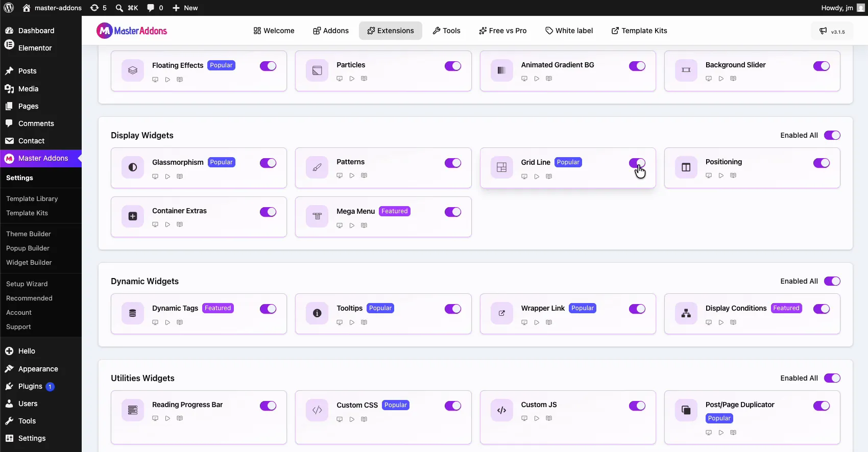Open Template Library in sidebar
Screen dimensions: 868x452
(32, 198)
